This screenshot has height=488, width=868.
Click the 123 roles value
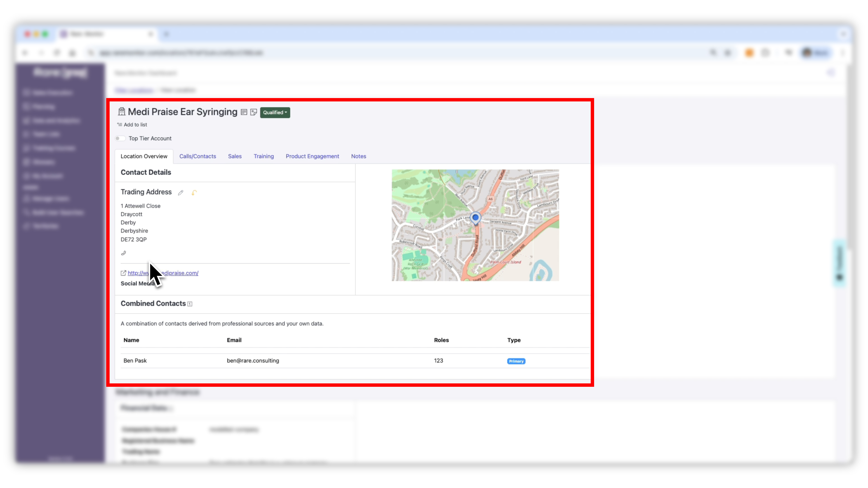(438, 361)
